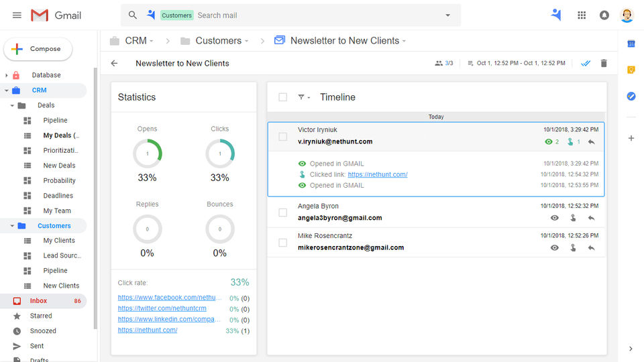
Task: Check the Victor Iryniuk row checkbox
Action: click(282, 137)
